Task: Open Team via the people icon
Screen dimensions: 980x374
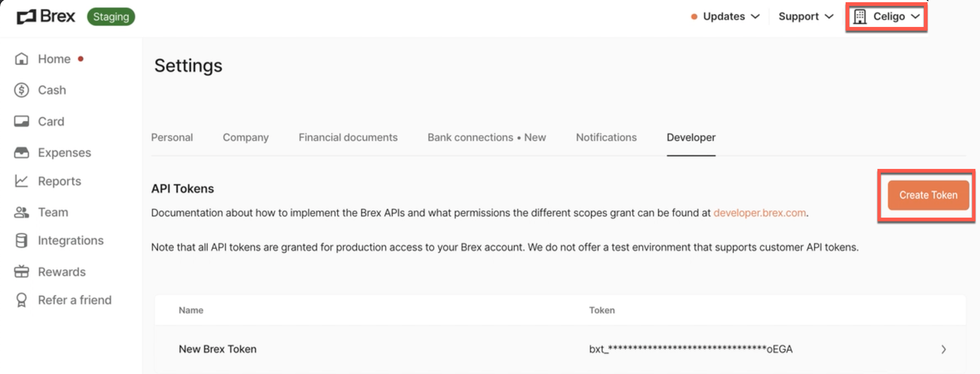Action: tap(21, 212)
